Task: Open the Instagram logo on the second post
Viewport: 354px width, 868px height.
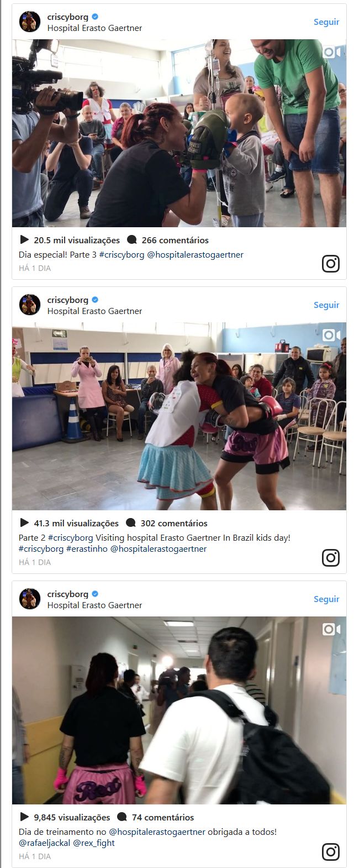Action: coord(331,558)
